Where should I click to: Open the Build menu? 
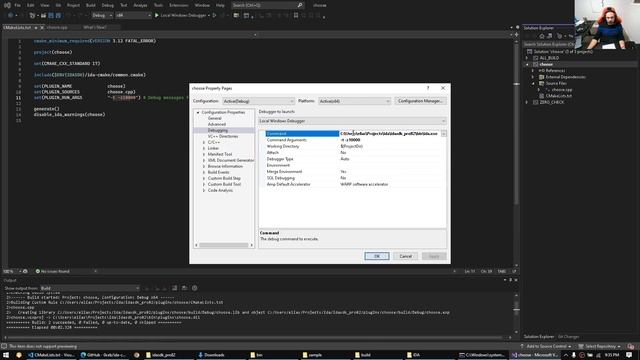point(91,5)
